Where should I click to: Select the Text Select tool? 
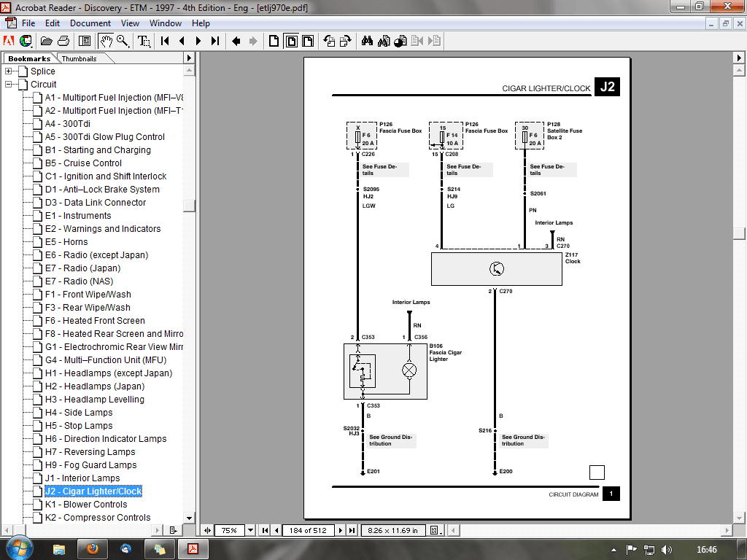pos(144,42)
